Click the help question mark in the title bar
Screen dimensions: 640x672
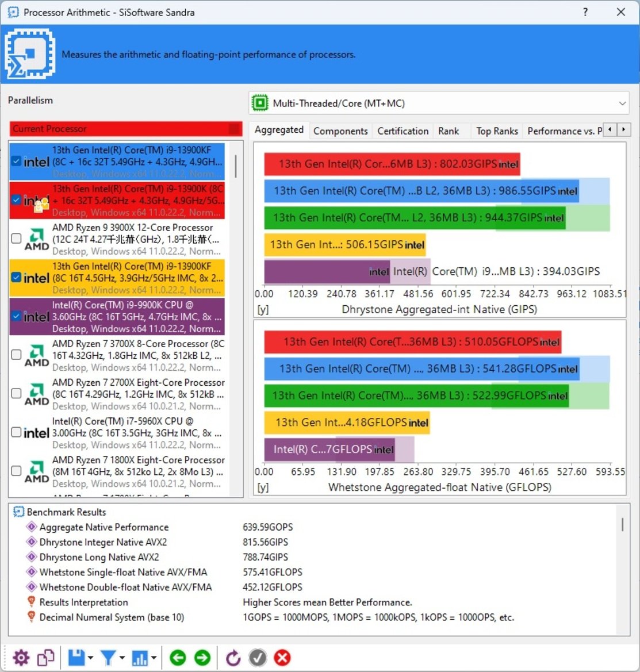point(585,12)
